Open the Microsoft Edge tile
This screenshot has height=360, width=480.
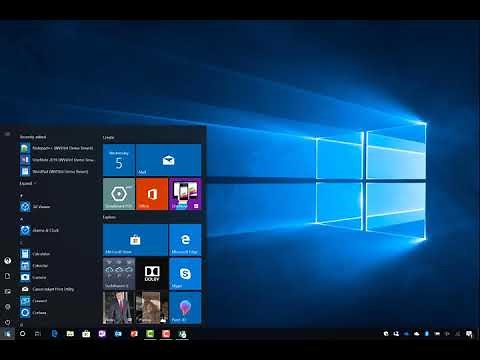(185, 240)
